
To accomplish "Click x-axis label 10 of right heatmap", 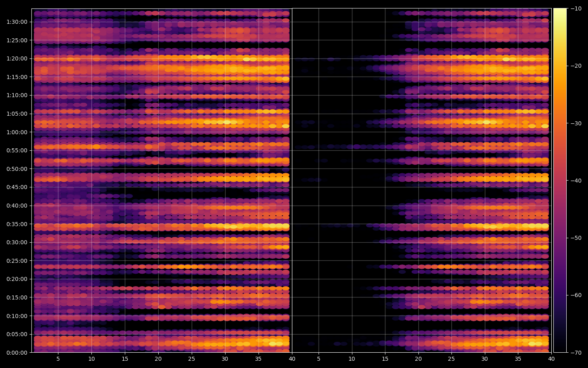I will 352,359.
